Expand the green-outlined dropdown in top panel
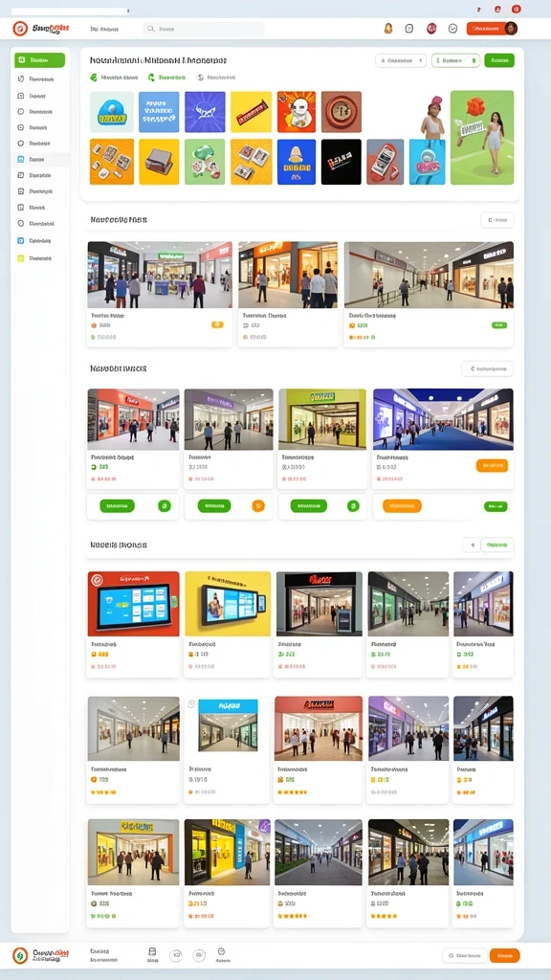The width and height of the screenshot is (551, 980). click(x=456, y=60)
